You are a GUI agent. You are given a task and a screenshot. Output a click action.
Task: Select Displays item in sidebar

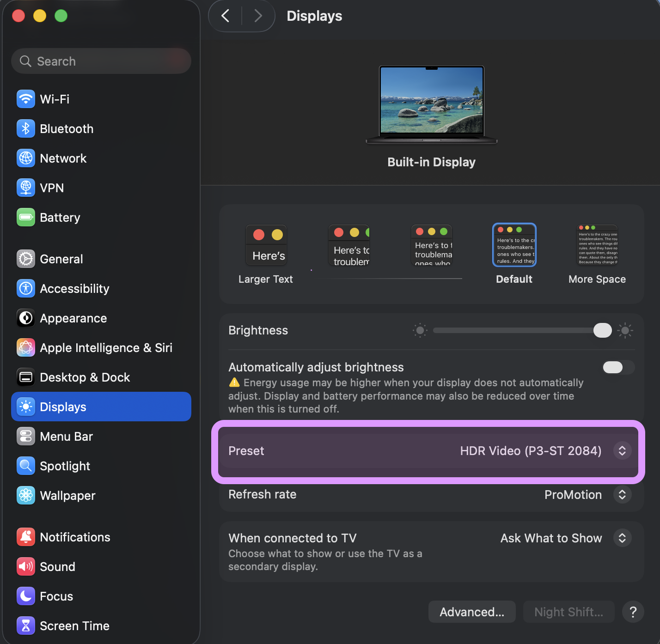(101, 407)
